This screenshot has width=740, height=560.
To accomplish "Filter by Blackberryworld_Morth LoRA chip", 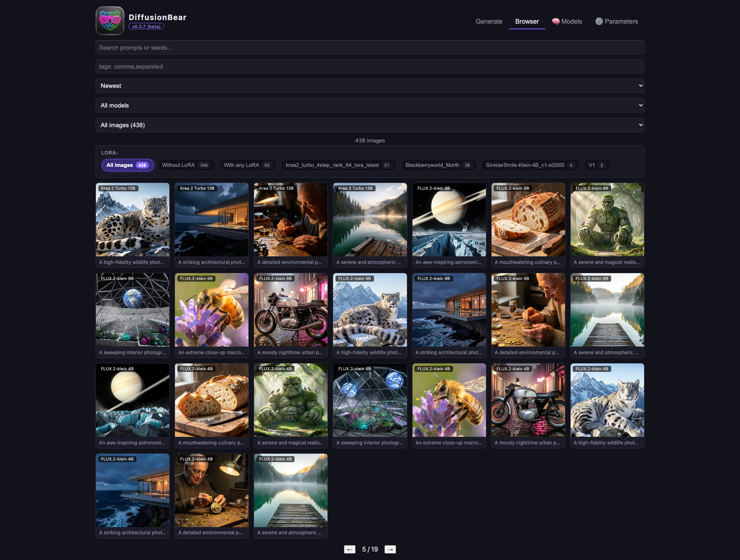I will pos(439,165).
